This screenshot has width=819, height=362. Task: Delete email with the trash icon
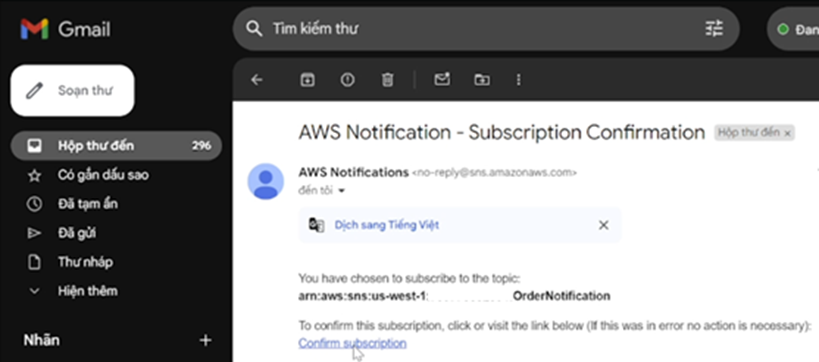pos(387,80)
